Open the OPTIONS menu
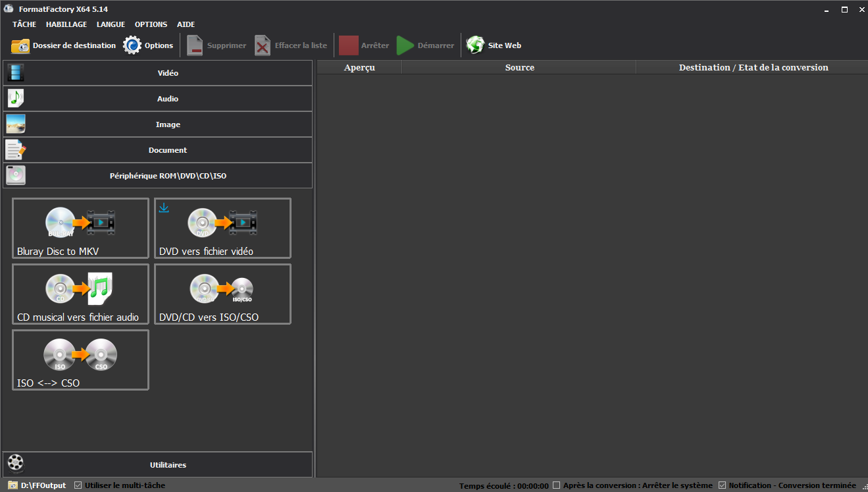The height and width of the screenshot is (492, 868). [x=151, y=24]
